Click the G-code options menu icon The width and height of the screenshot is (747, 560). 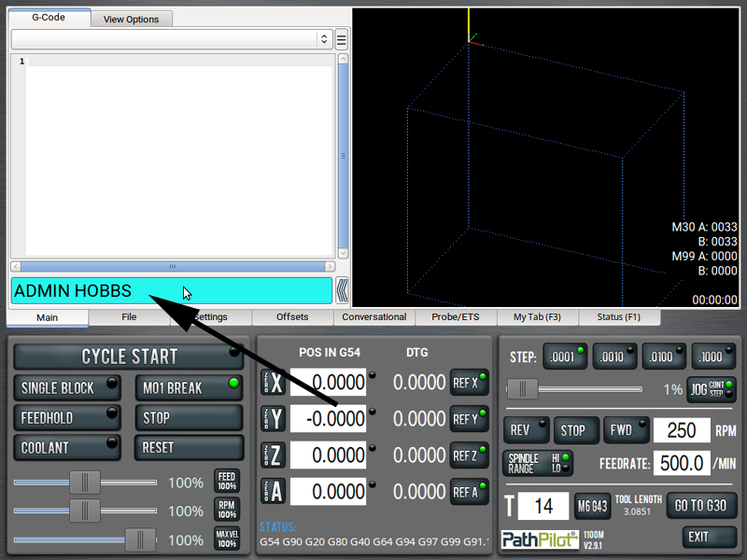[342, 39]
